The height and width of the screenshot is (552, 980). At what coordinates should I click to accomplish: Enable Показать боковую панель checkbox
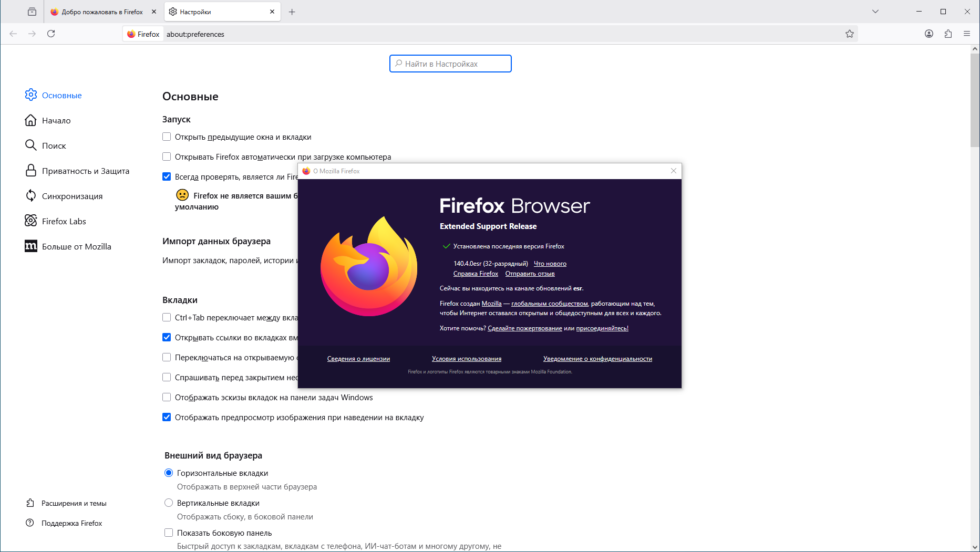[169, 533]
